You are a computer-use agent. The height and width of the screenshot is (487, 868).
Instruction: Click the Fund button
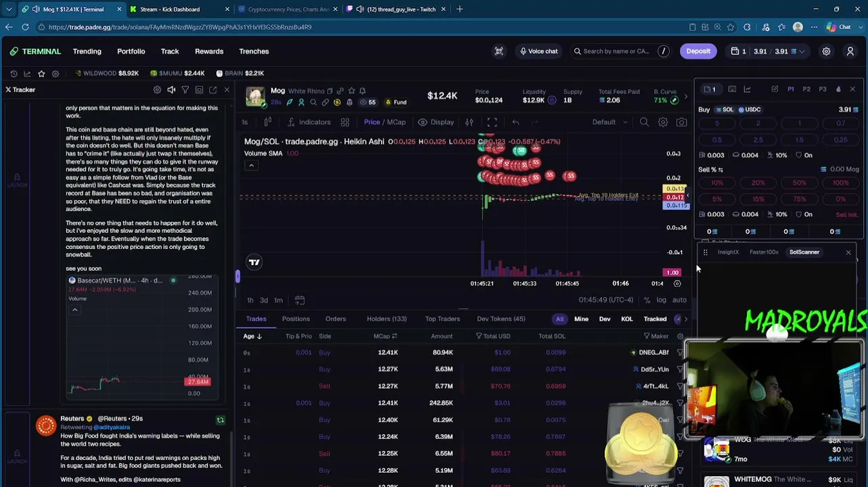[x=396, y=103]
